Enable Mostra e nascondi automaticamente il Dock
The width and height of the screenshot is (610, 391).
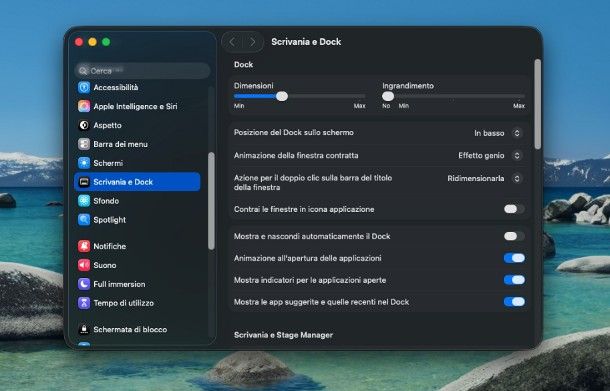(514, 236)
